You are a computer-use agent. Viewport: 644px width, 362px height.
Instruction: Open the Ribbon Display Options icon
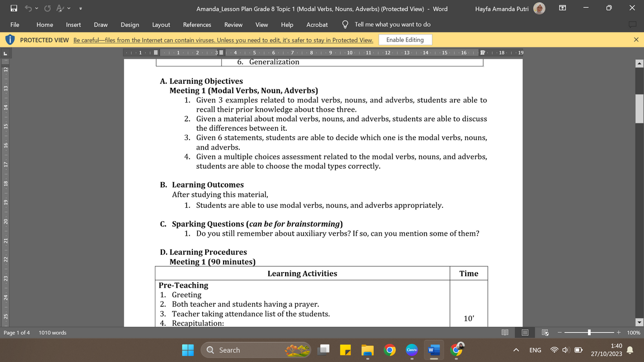point(562,8)
